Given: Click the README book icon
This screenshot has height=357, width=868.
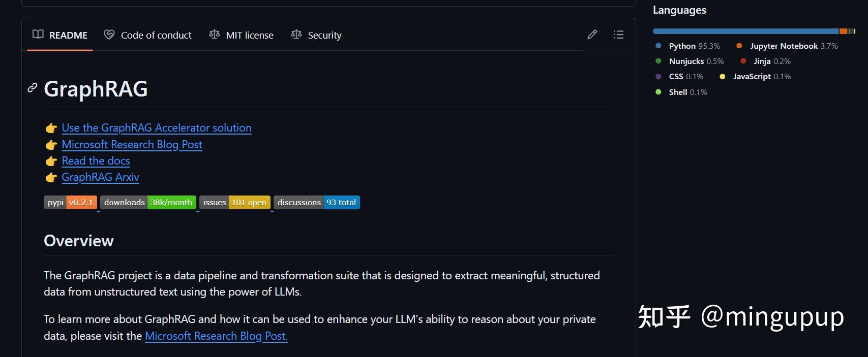Looking at the screenshot, I should point(38,35).
